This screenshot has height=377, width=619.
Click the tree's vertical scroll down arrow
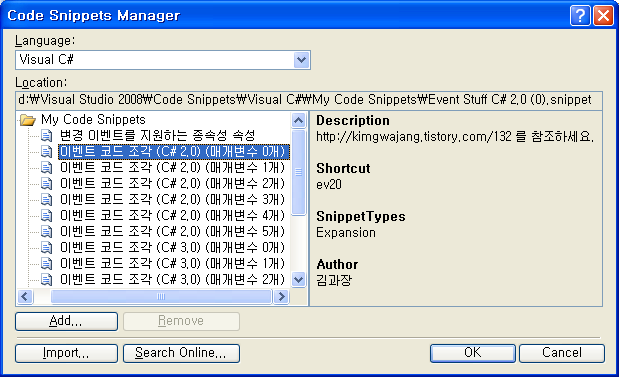(298, 280)
